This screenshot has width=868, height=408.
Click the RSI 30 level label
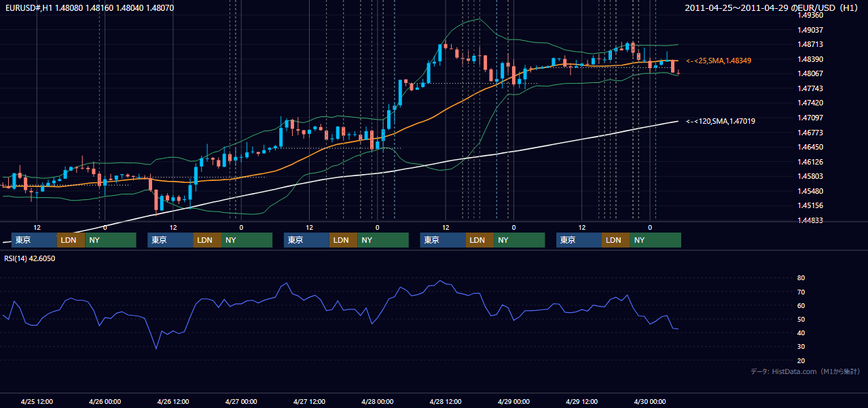click(801, 347)
